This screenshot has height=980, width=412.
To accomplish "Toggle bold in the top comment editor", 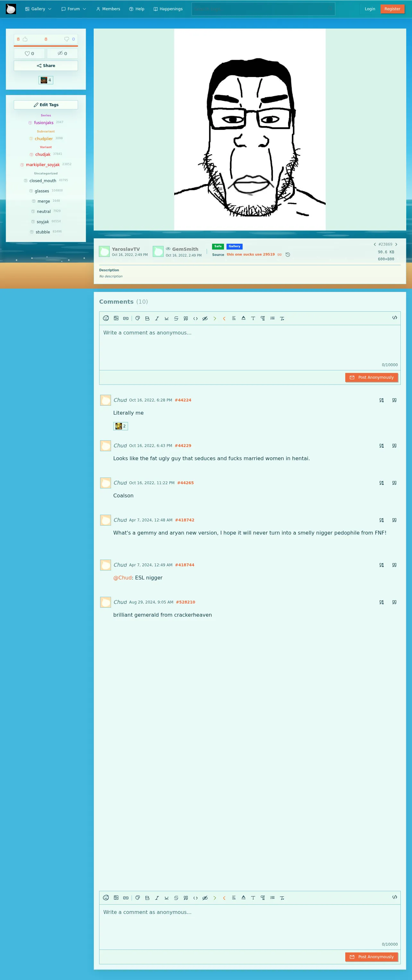I will point(147,318).
